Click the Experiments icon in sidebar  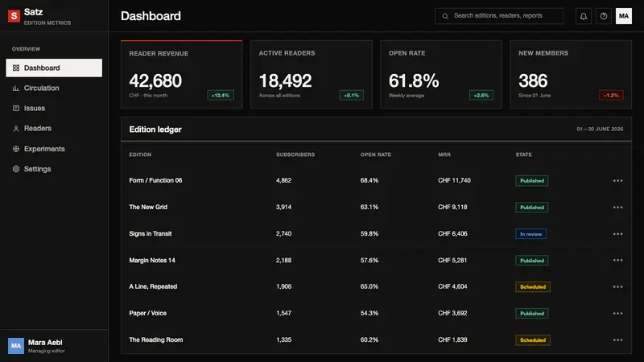16,149
